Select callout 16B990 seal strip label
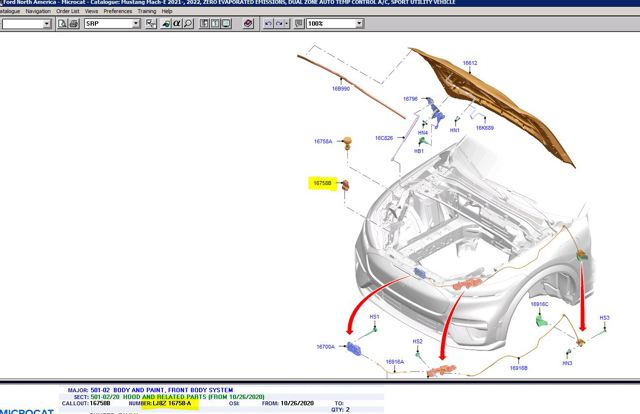 coord(341,89)
